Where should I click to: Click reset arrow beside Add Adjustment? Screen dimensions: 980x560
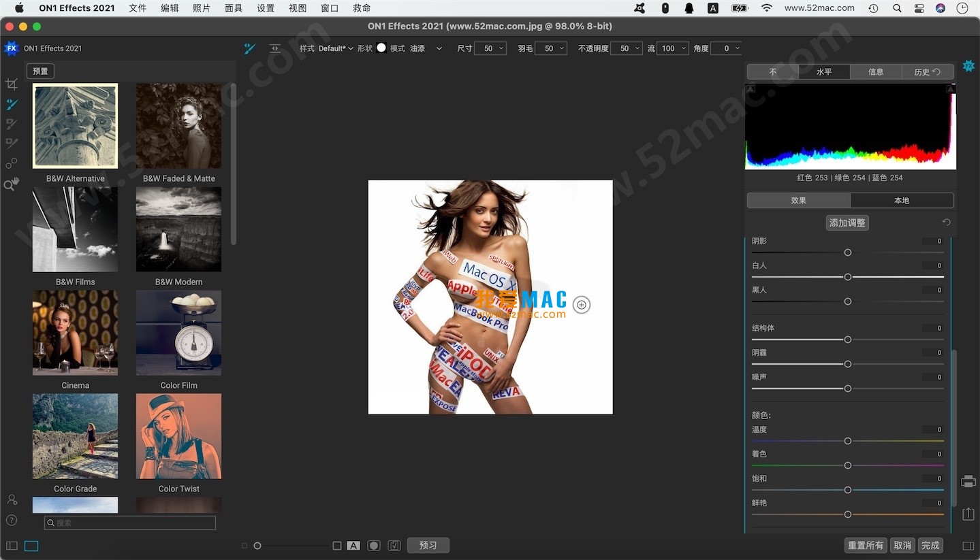click(x=946, y=223)
